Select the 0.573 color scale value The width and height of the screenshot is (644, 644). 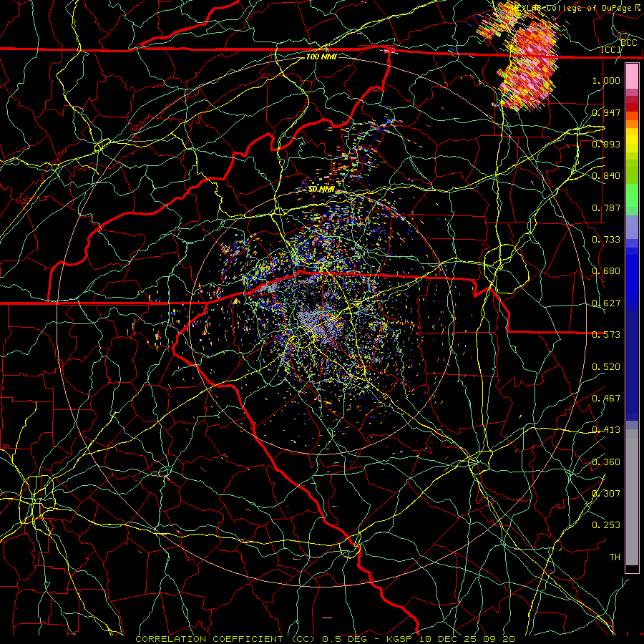pyautogui.click(x=606, y=335)
